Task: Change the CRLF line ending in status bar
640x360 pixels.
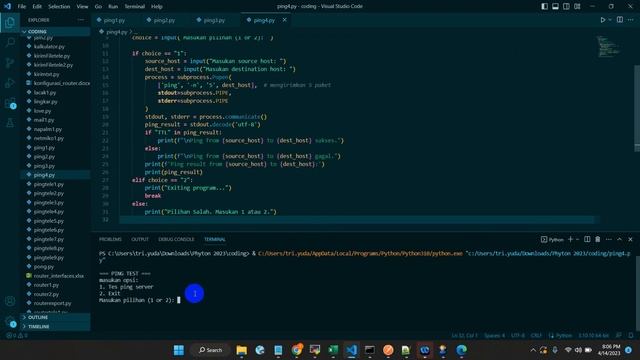Action: [x=536, y=335]
